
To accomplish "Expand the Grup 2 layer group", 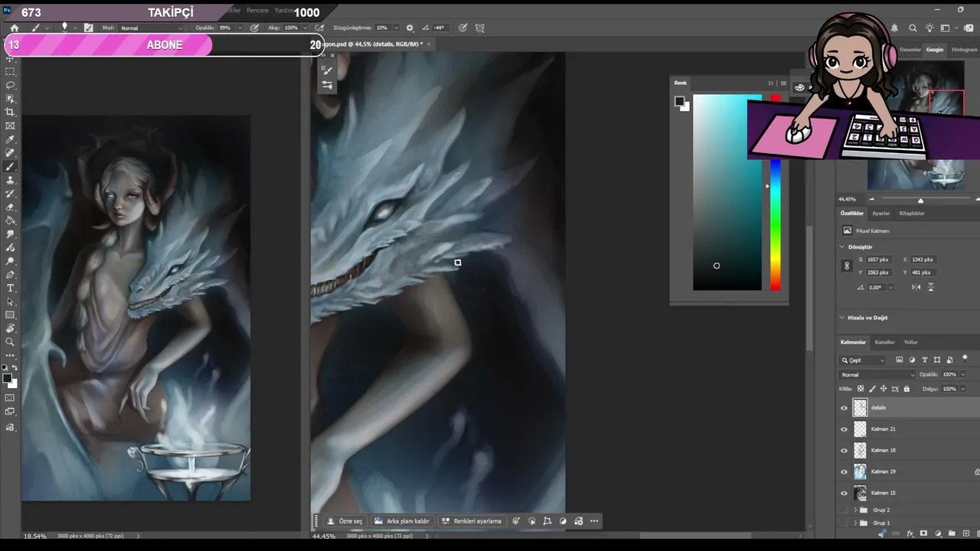I will [x=855, y=510].
